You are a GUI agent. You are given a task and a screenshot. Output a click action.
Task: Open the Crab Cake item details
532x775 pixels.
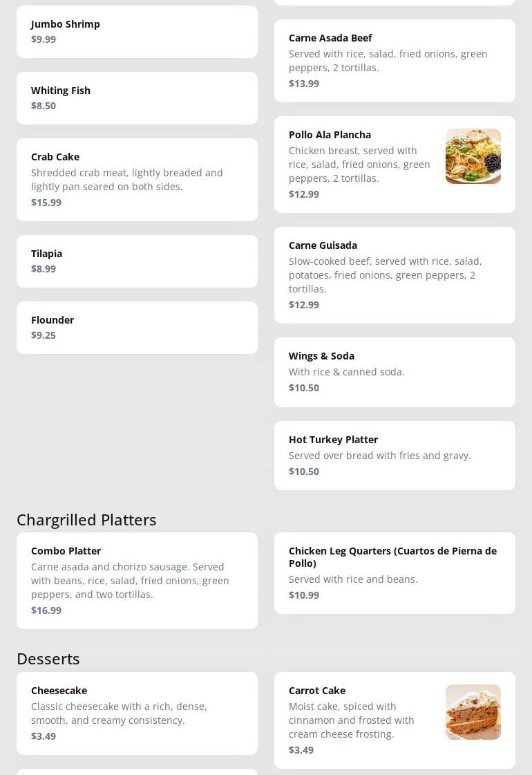click(137, 179)
